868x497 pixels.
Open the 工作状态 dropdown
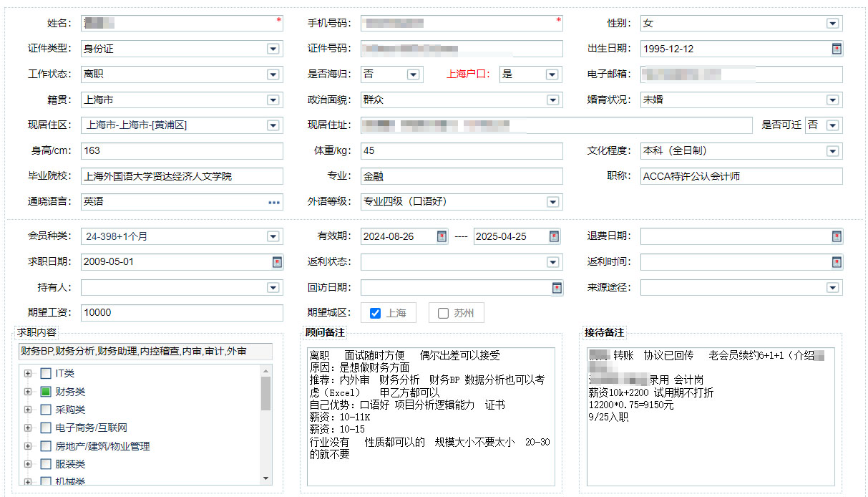[x=273, y=74]
